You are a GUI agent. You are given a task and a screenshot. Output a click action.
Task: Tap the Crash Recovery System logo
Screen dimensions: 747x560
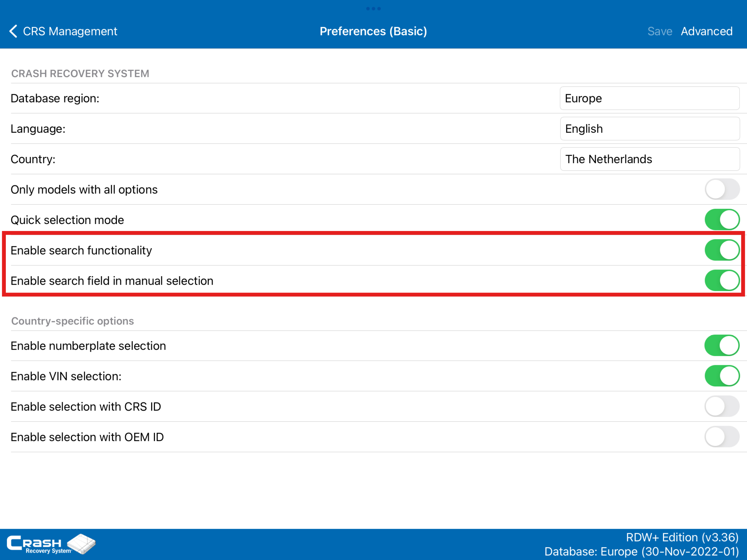[x=51, y=544]
